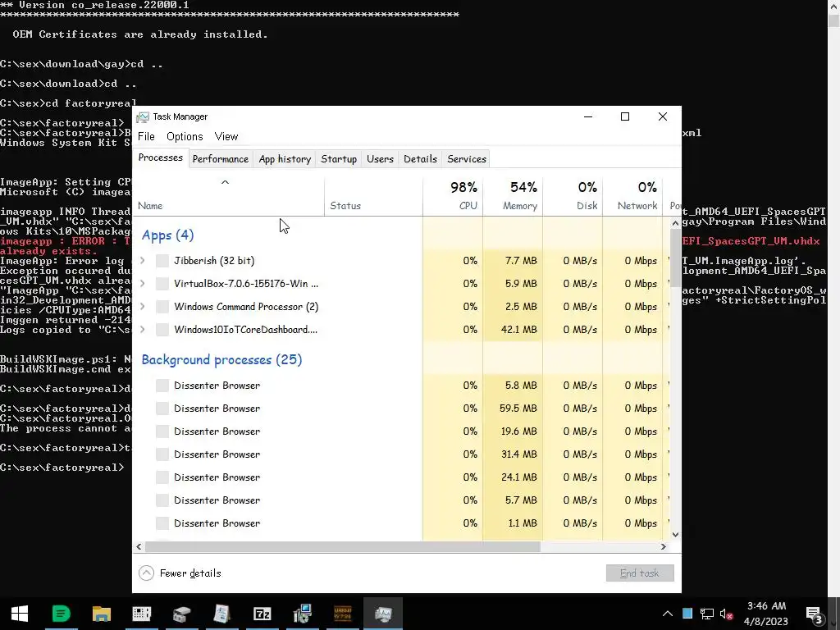Open the File menu in Task Manager

pos(146,137)
